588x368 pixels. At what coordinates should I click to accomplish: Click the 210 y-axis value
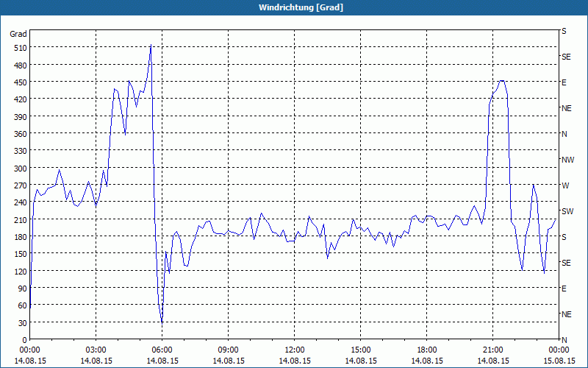coord(21,219)
